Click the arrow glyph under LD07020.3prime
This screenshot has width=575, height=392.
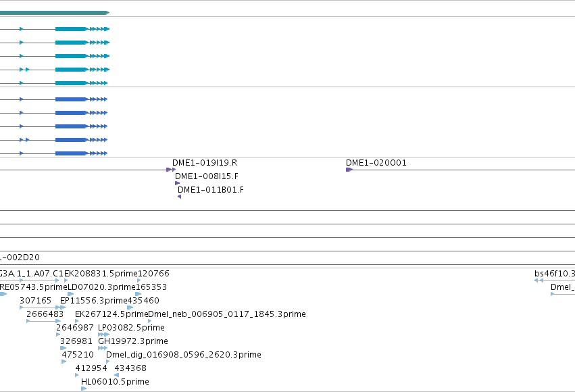(71, 294)
